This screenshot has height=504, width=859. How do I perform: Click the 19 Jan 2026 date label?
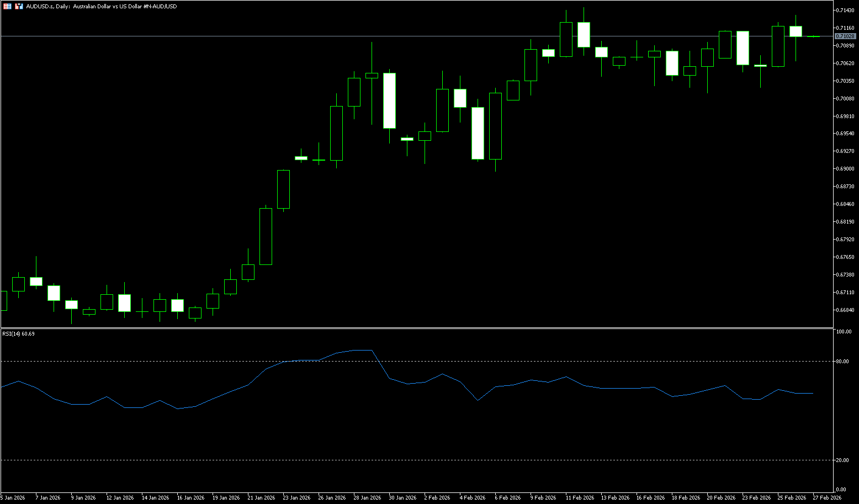[226, 498]
